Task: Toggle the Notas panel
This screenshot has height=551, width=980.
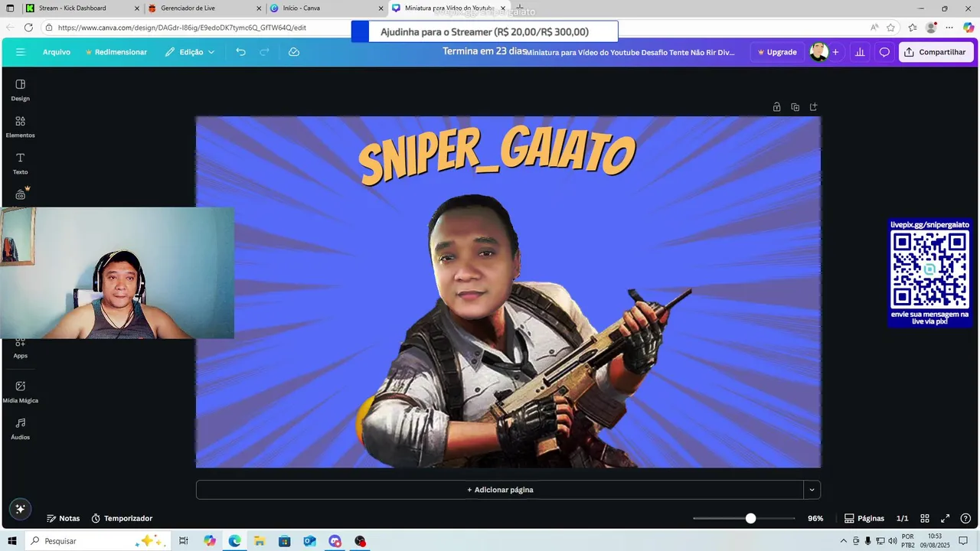Action: [63, 518]
